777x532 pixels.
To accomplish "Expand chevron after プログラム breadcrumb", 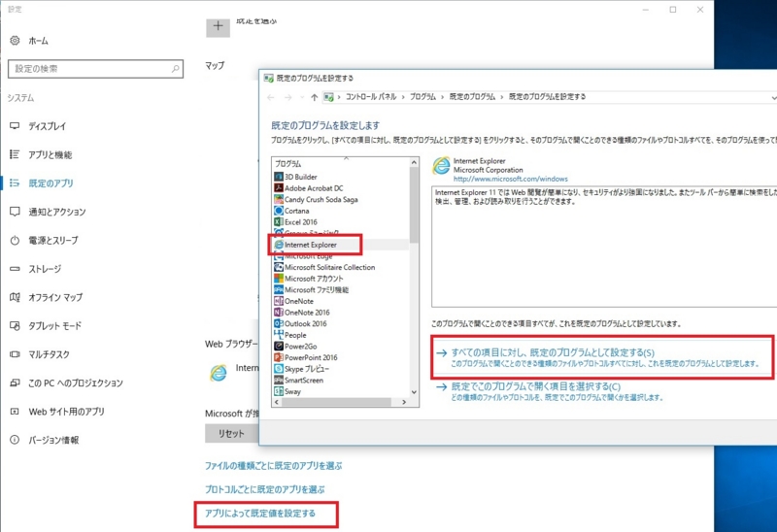I will pyautogui.click(x=443, y=97).
